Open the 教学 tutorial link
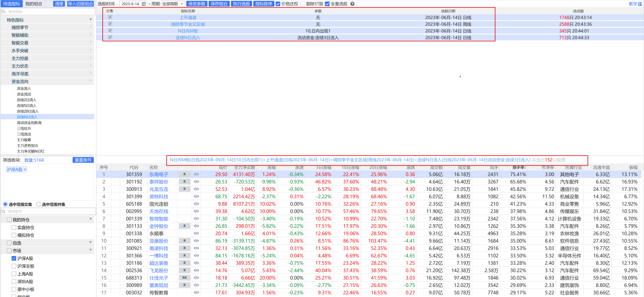The image size is (644, 297). [635, 4]
